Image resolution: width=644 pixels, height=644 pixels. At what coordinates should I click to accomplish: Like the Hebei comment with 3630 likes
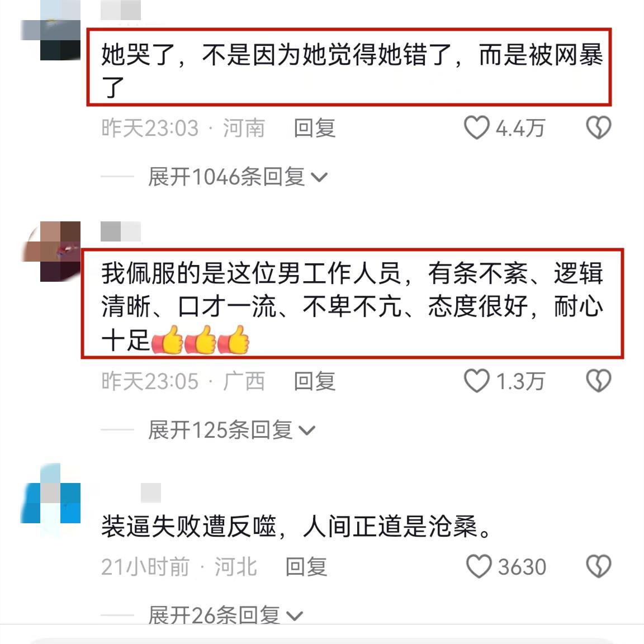tap(479, 566)
